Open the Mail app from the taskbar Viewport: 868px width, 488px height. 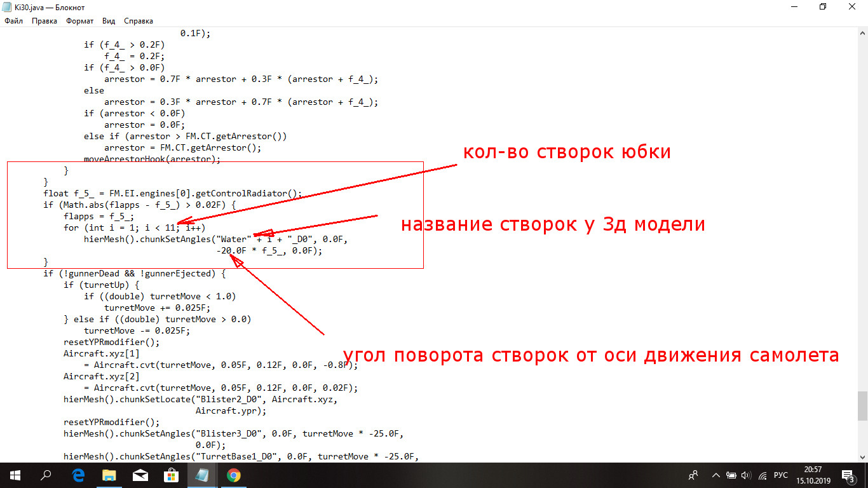[140, 475]
